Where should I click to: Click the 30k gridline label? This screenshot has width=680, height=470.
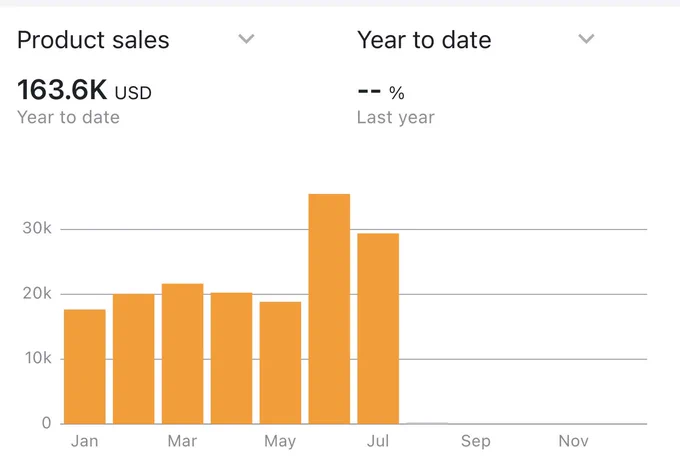[x=37, y=228]
